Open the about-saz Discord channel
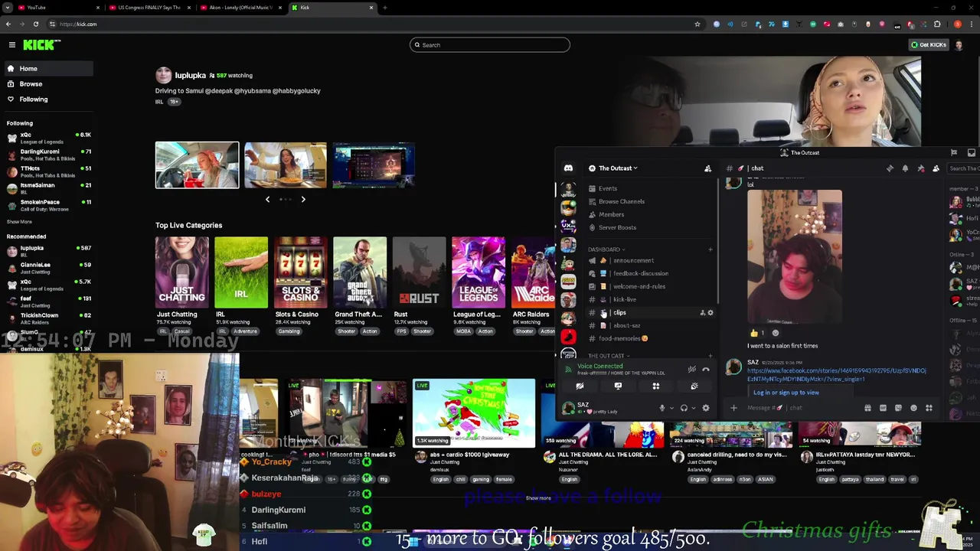 point(649,326)
